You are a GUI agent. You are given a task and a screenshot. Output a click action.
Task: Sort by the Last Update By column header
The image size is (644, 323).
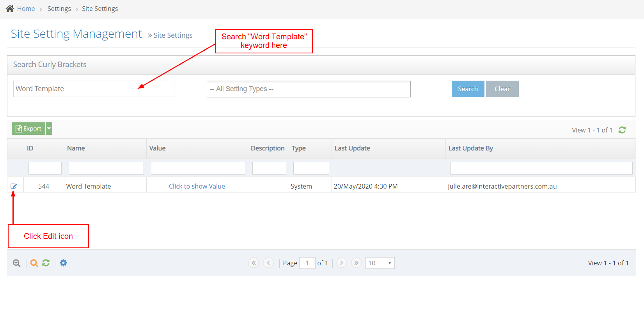pos(470,148)
